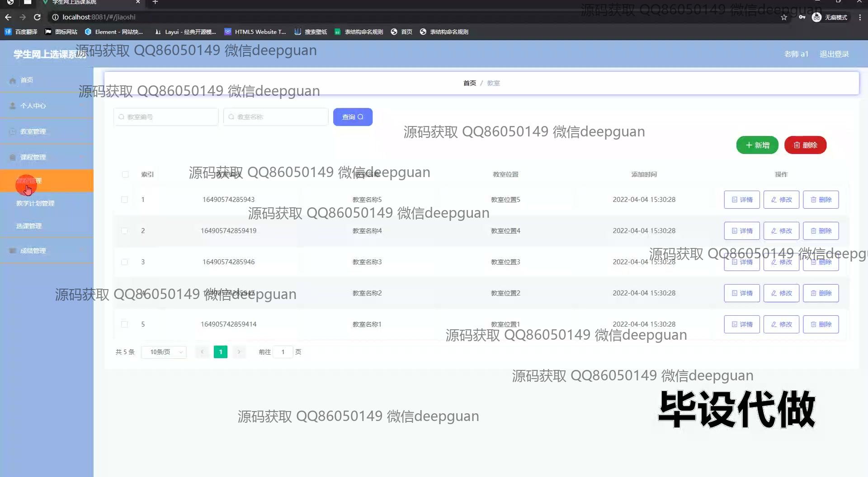Screen dimensions: 868x477
Task: Check the checkbox for row 5
Action: [124, 324]
